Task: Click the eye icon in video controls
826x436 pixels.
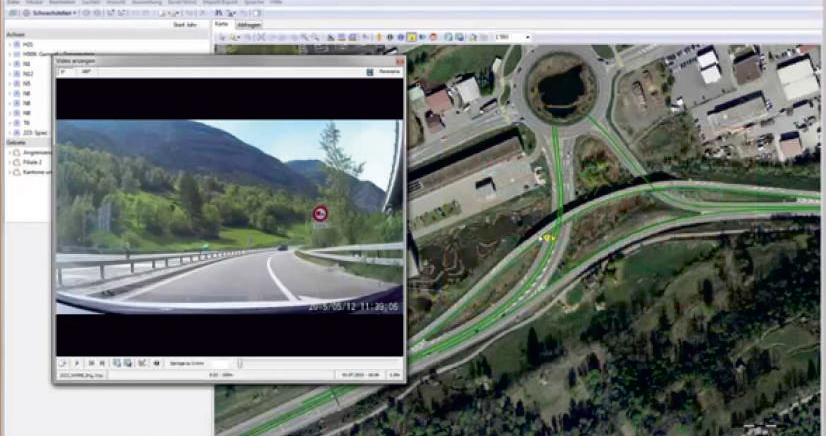Action: point(156,363)
